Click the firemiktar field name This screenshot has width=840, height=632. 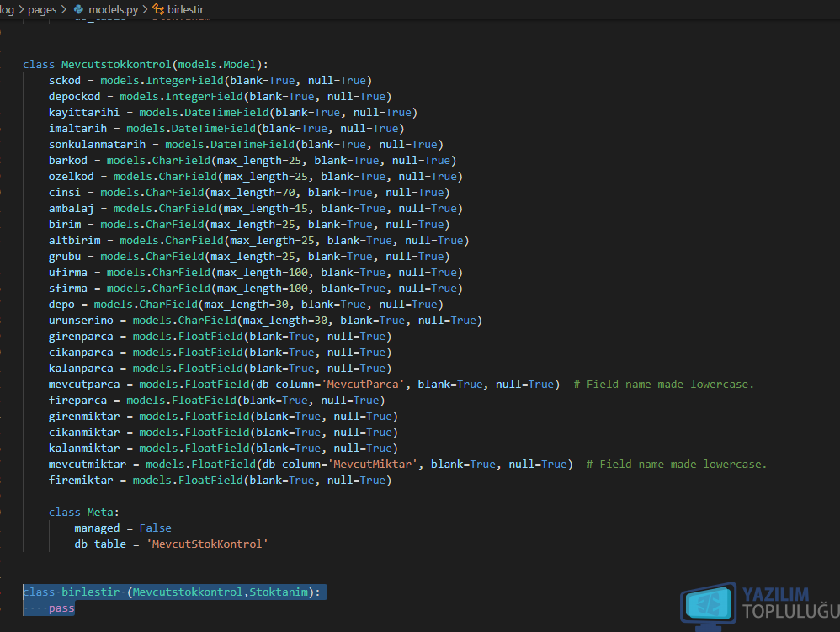[81, 481]
